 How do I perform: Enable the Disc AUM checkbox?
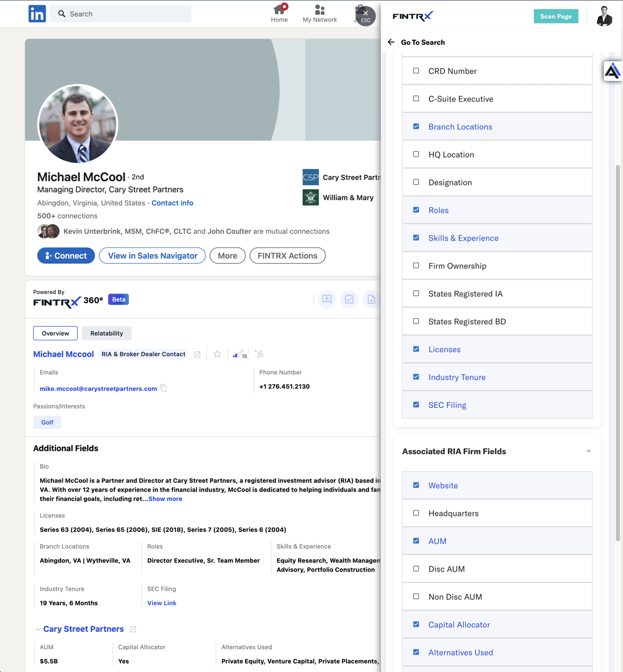click(416, 569)
